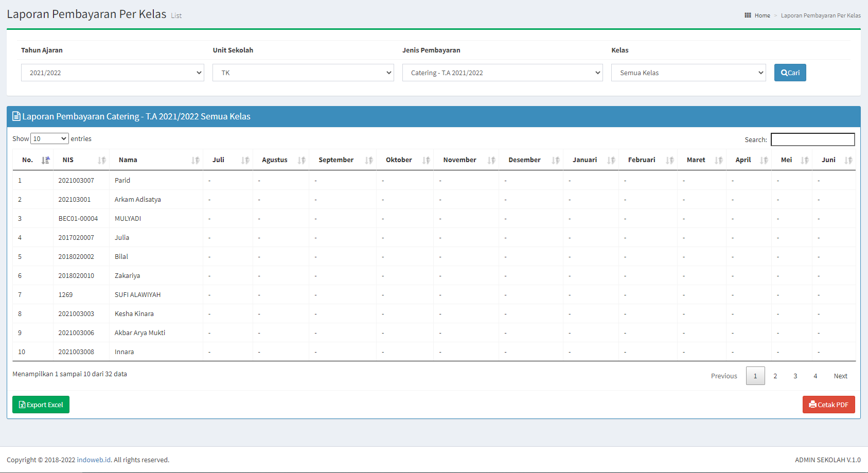Click the name MULYADI

click(128, 218)
